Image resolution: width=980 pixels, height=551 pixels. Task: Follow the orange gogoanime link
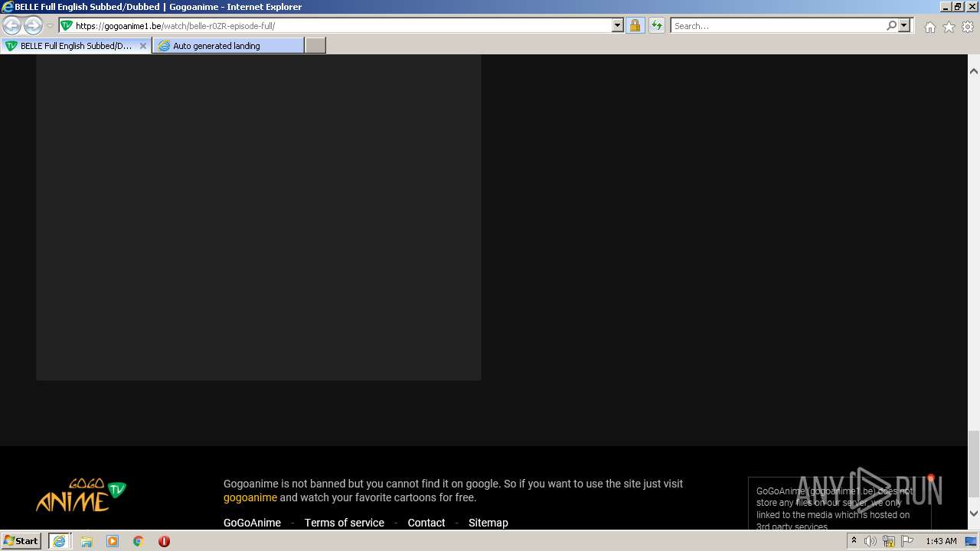(x=250, y=497)
